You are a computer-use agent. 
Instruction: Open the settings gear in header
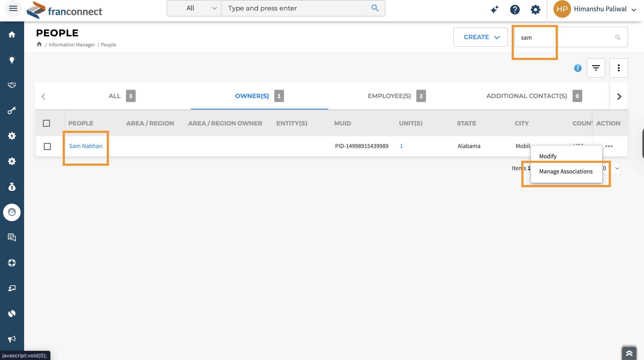535,9
